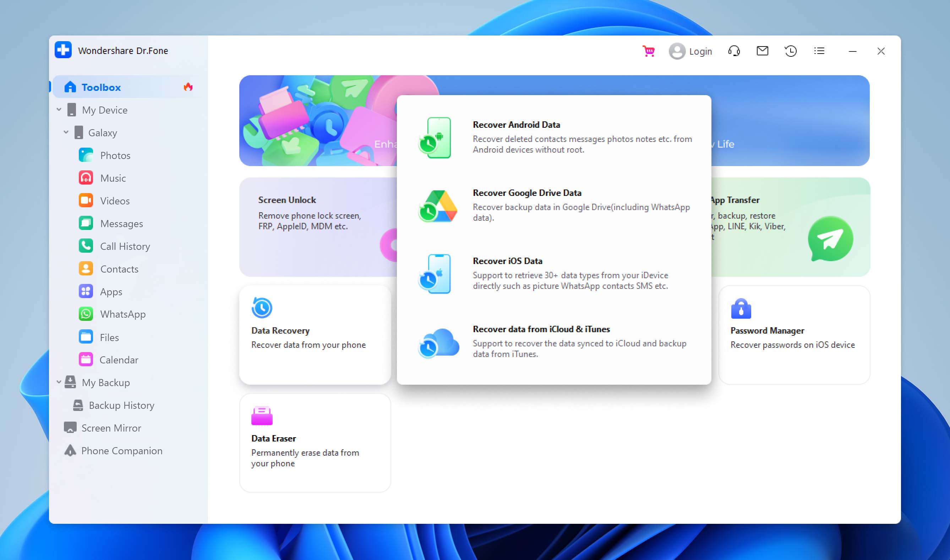Choose Recover Google Drive Data option

pyautogui.click(x=554, y=205)
